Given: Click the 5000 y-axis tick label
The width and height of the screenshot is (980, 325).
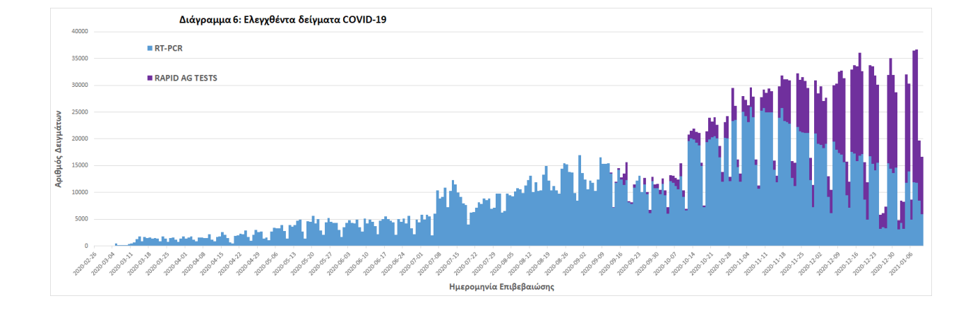Looking at the screenshot, I should click(80, 219).
